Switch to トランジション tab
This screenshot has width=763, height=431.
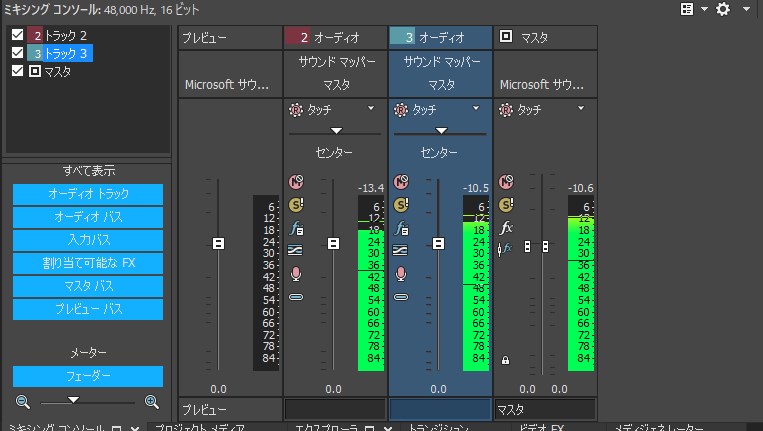(x=439, y=428)
